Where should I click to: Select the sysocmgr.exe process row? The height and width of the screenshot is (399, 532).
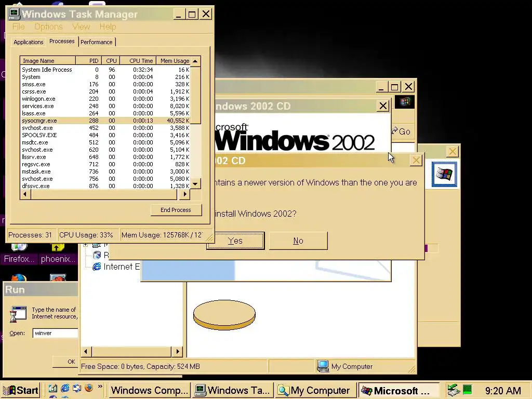[105, 121]
